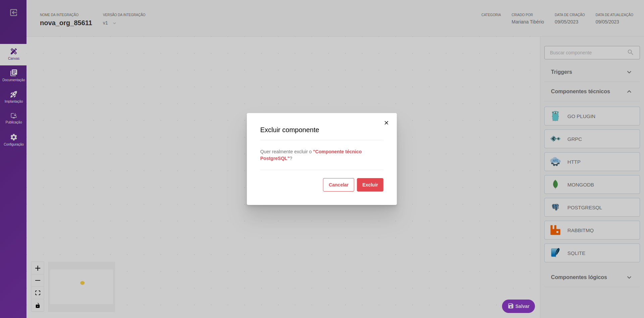Open the Publicação section
This screenshot has width=644, height=318.
[x=13, y=118]
